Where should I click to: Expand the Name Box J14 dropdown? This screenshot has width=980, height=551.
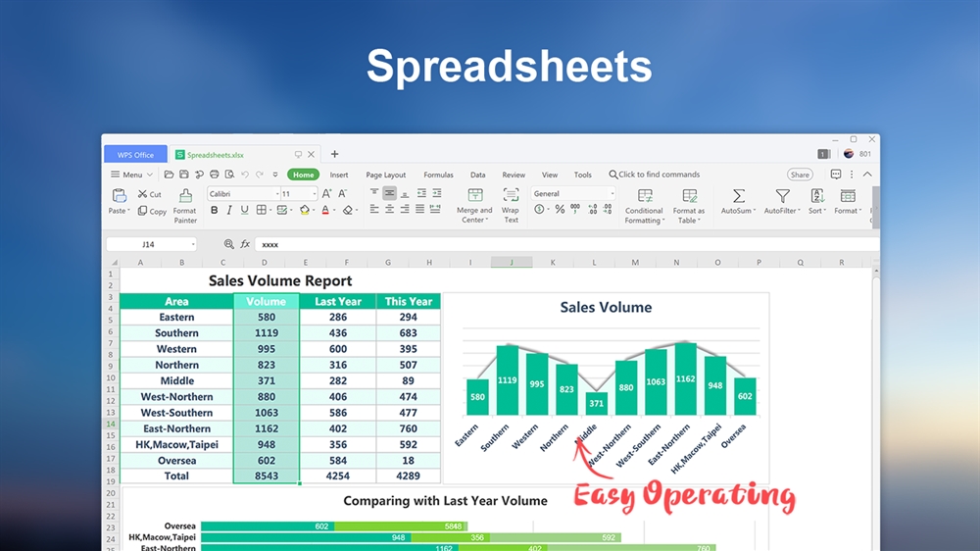click(193, 244)
